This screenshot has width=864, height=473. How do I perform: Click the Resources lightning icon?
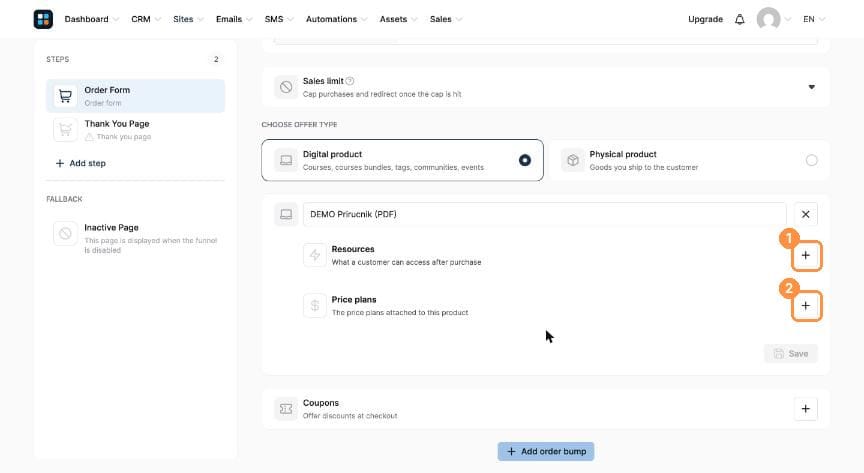[315, 255]
